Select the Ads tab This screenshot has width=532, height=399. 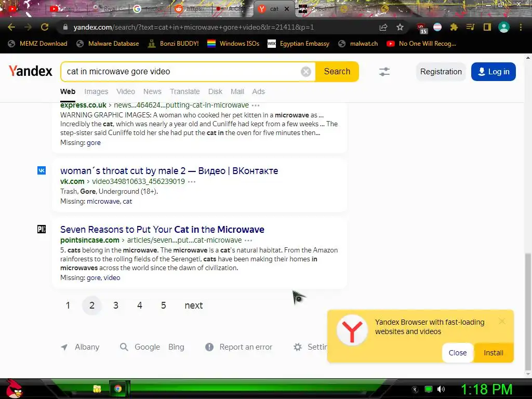tap(258, 91)
